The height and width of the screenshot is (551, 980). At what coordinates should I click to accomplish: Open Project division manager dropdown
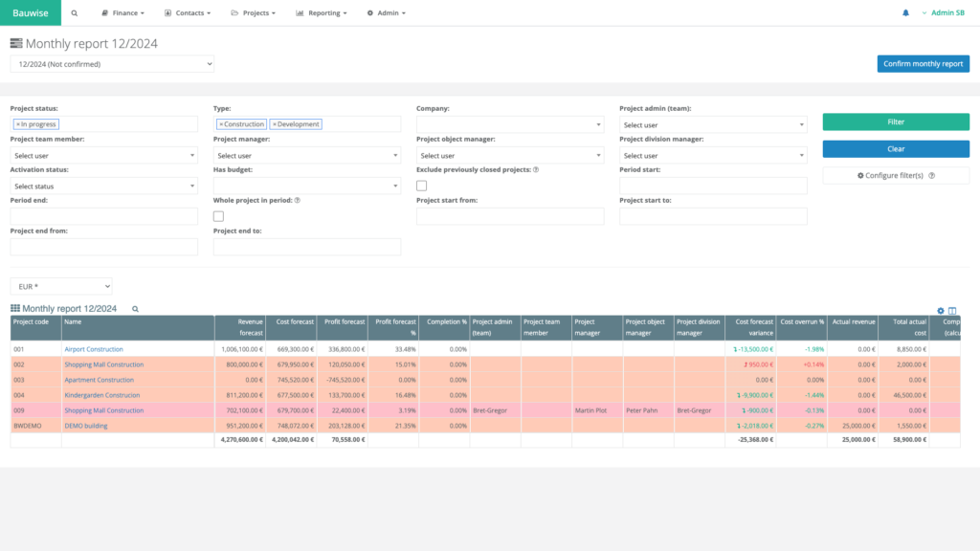click(713, 155)
